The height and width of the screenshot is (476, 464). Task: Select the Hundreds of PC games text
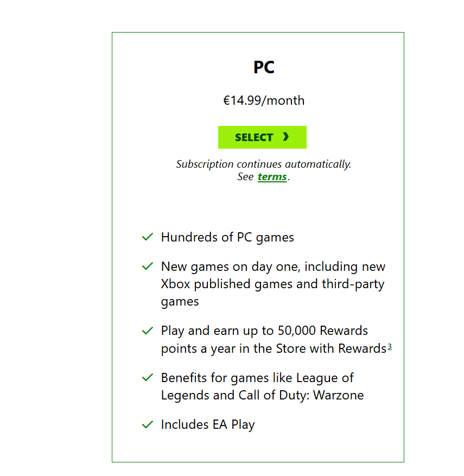[227, 237]
